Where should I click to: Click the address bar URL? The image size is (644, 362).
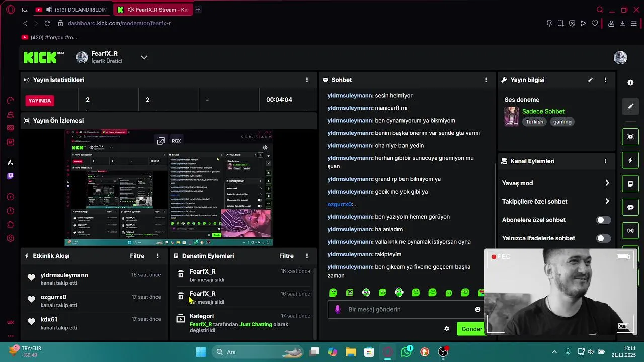pyautogui.click(x=119, y=23)
